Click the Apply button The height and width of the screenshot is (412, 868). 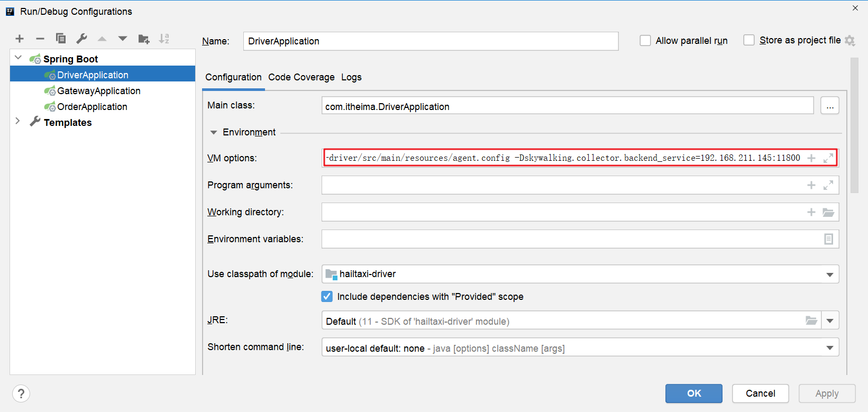click(x=827, y=393)
